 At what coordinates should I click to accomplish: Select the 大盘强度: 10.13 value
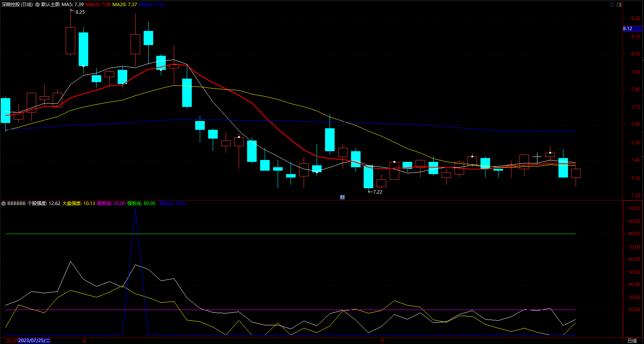tap(79, 203)
